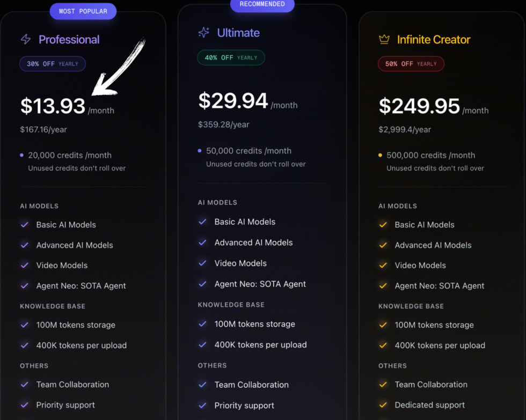
Task: Expand the KNOWLEDGE BASE section in Professional
Action: tap(52, 306)
